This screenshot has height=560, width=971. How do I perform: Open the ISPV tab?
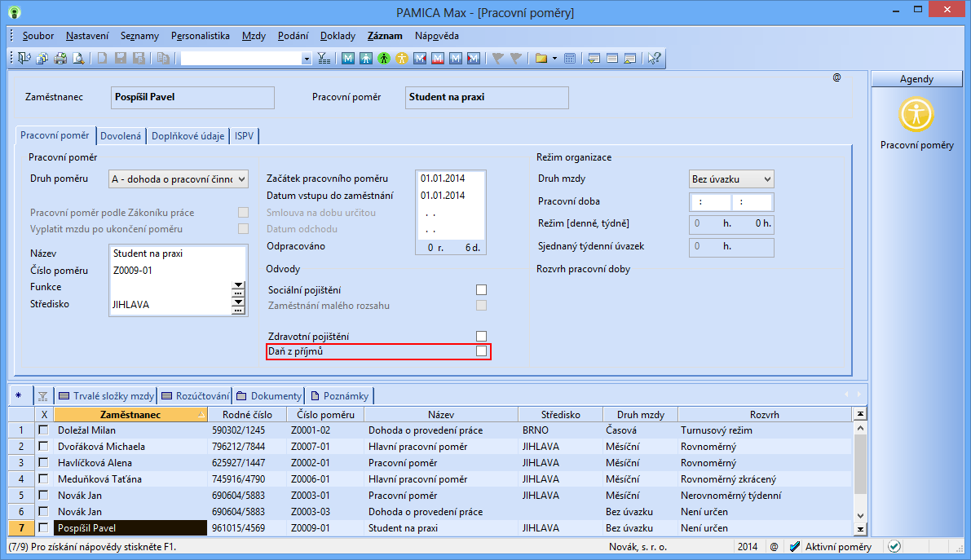(x=244, y=135)
